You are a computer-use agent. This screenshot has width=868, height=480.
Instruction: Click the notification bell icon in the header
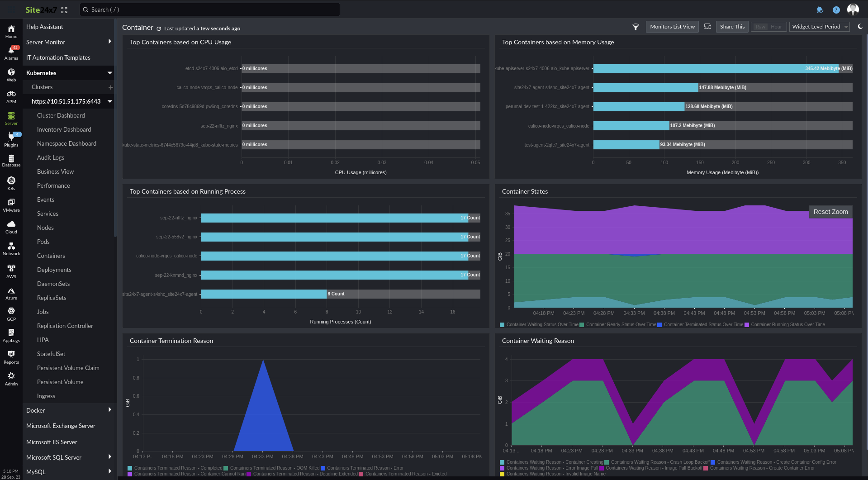(x=820, y=10)
